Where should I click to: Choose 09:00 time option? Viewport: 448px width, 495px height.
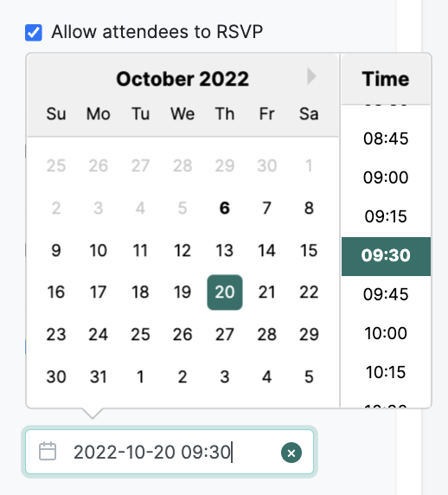(386, 177)
